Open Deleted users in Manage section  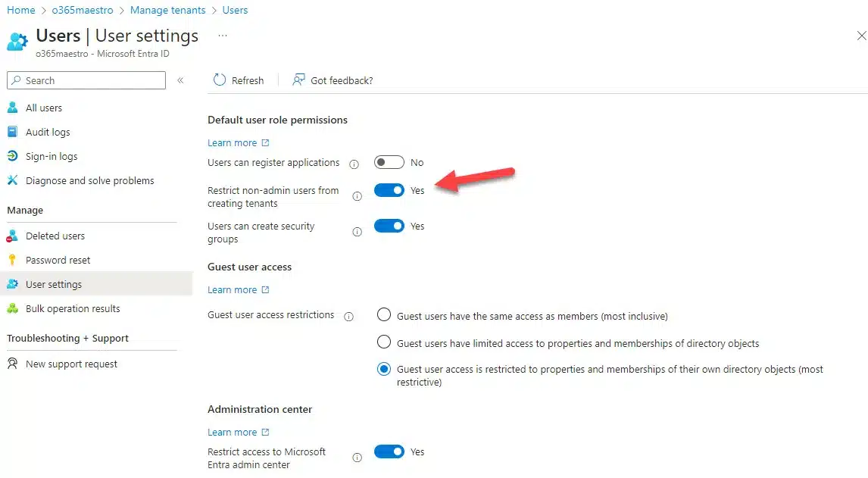pyautogui.click(x=55, y=236)
